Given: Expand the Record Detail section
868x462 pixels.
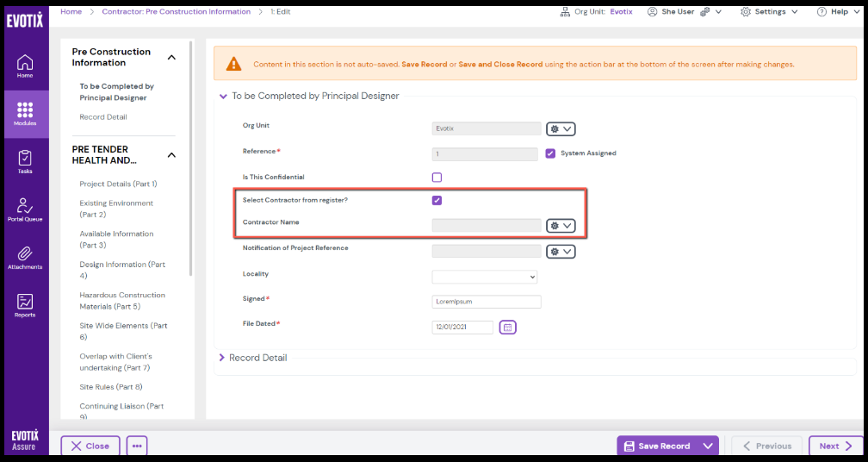Looking at the screenshot, I should click(257, 358).
